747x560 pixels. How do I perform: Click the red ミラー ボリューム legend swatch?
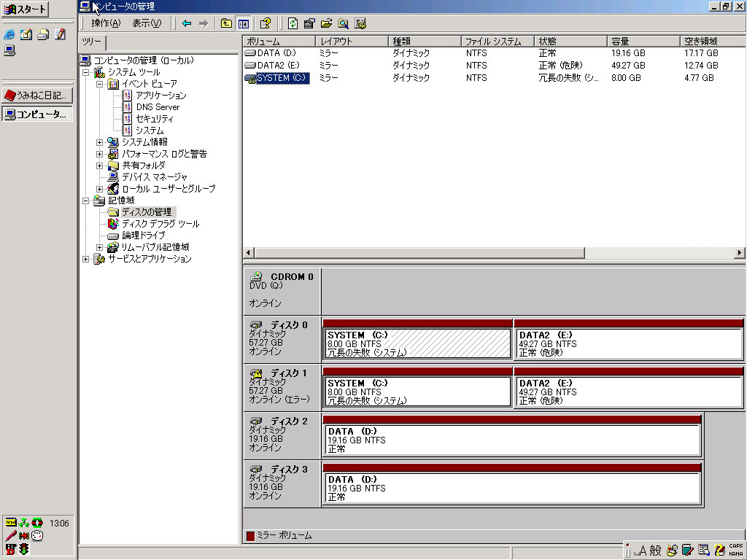pos(251,536)
